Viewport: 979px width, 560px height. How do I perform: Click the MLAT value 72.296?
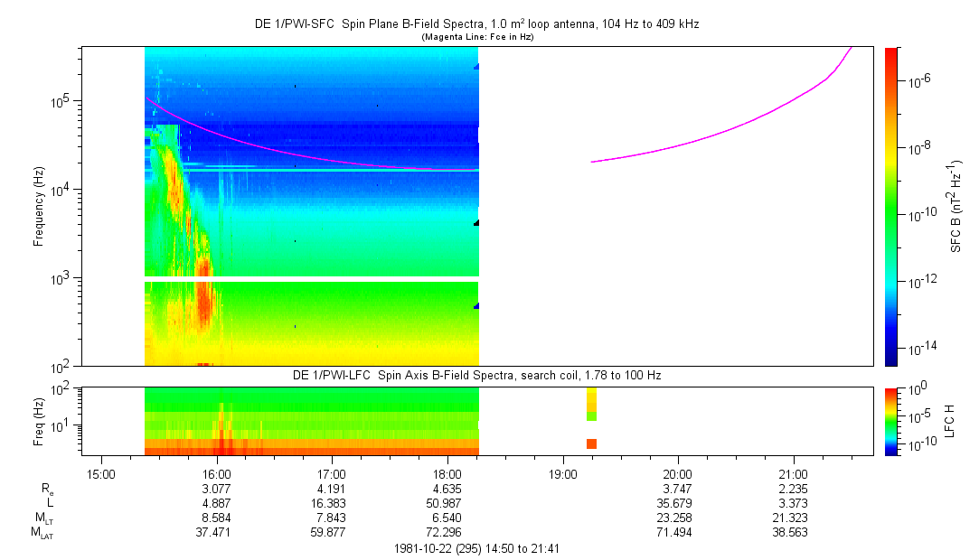tap(447, 533)
